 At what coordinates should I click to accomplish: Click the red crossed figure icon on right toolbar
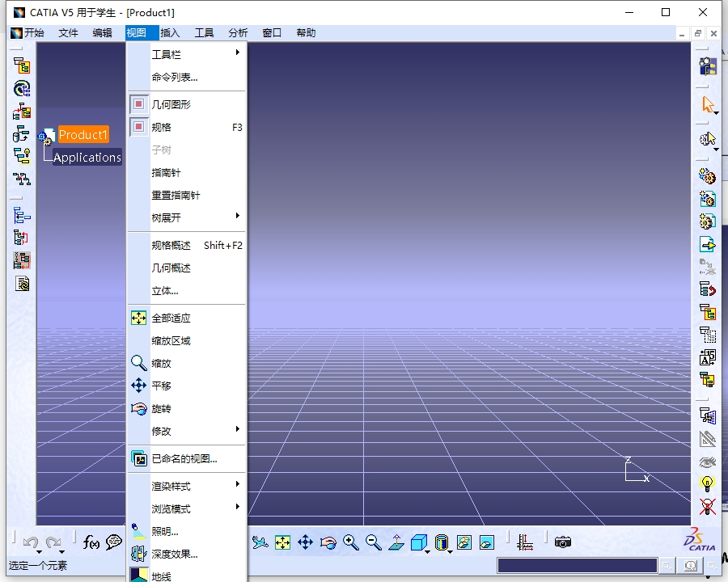point(707,507)
